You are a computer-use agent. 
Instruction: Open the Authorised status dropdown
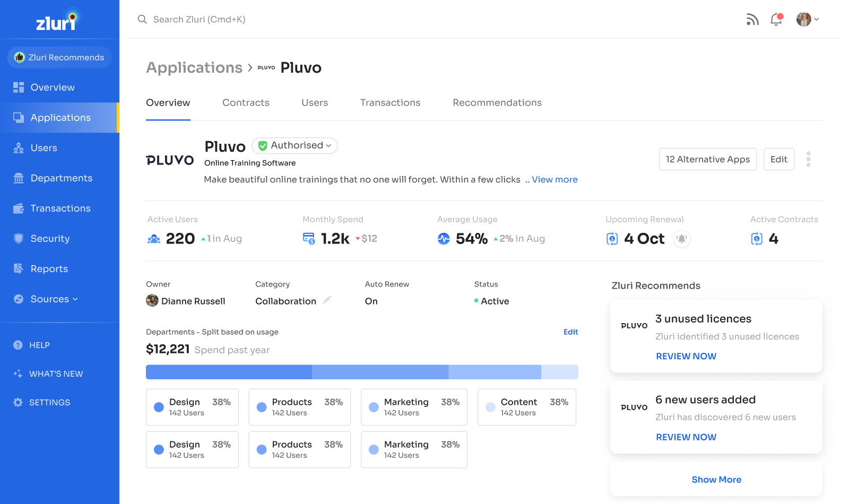click(x=294, y=145)
